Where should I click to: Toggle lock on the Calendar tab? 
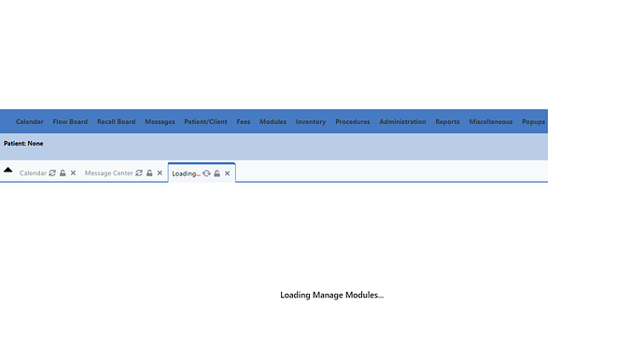point(63,173)
